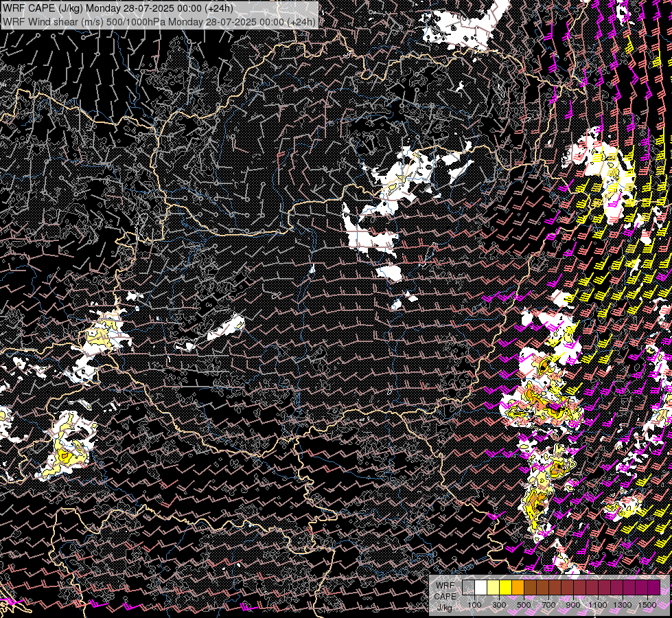Viewport: 672px width, 618px height.
Task: Click the pale yellow CAPE legend swatch
Action: 494,587
